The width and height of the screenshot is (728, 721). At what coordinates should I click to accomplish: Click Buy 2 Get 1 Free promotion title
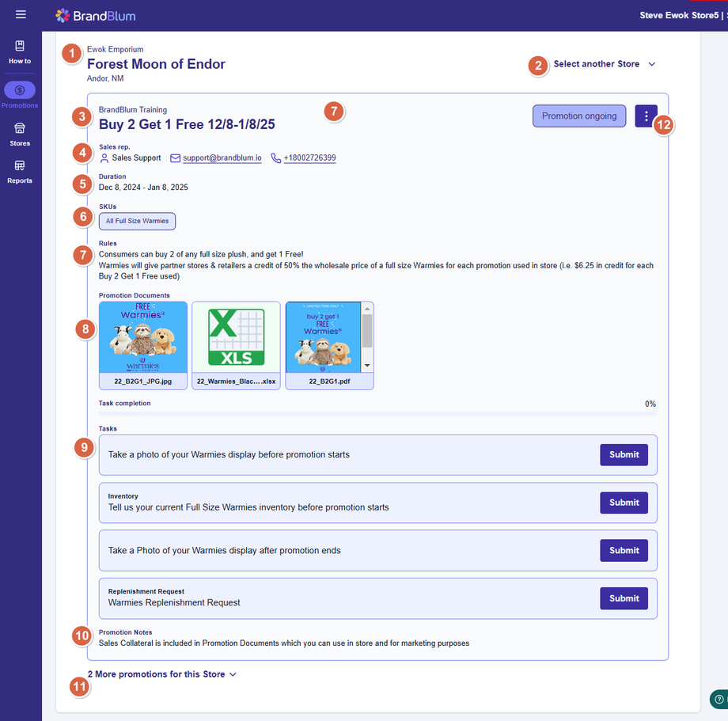(x=187, y=124)
